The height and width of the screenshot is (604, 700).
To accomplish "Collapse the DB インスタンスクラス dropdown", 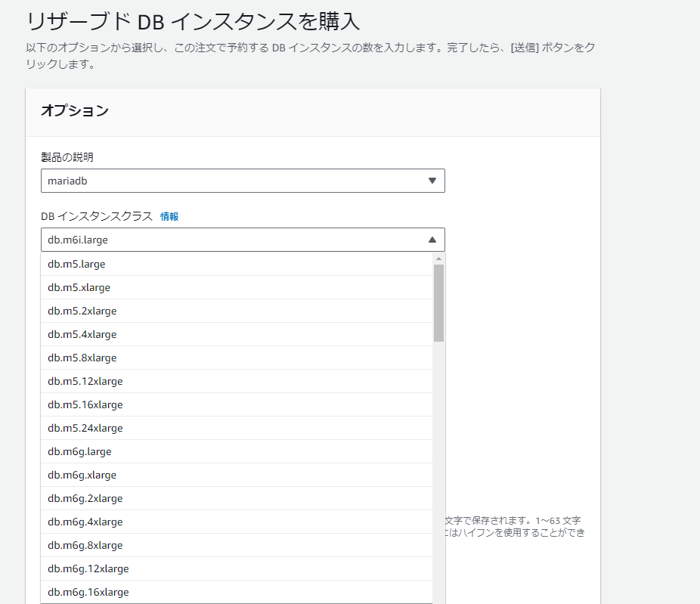I will [x=242, y=240].
